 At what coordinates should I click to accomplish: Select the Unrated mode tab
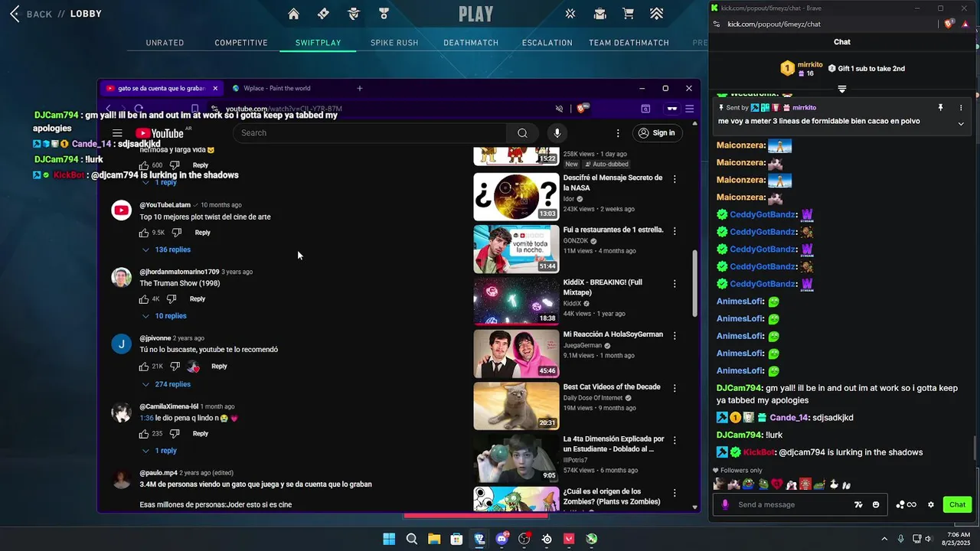pyautogui.click(x=165, y=43)
